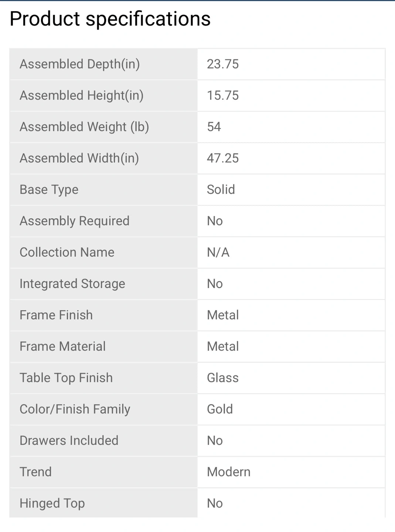Viewport: 395px width, 532px height.
Task: Click the 23.75 depth value
Action: pyautogui.click(x=223, y=64)
